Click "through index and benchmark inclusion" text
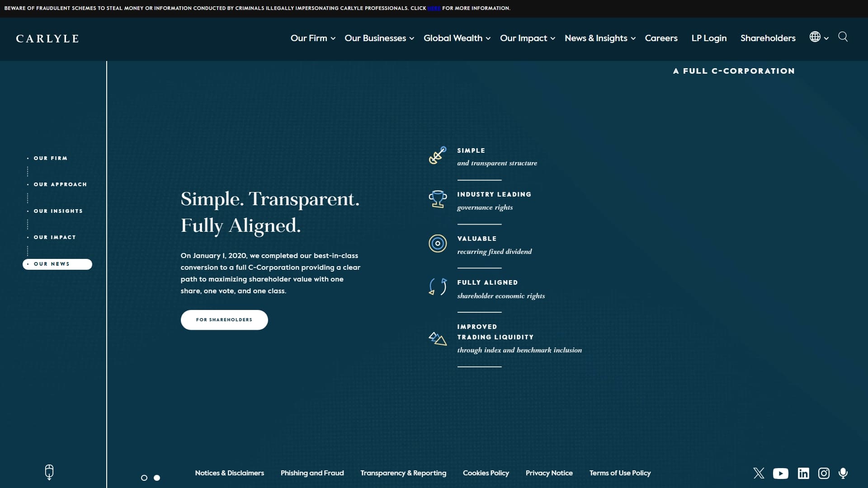 tap(519, 350)
